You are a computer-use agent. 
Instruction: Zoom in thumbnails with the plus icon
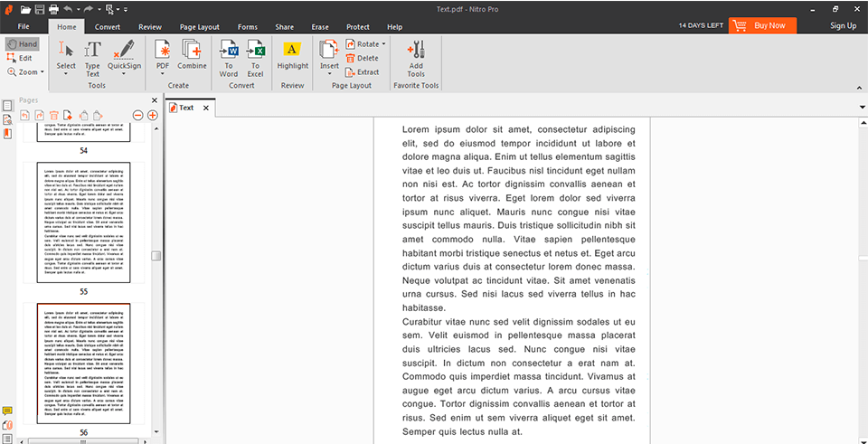(152, 116)
